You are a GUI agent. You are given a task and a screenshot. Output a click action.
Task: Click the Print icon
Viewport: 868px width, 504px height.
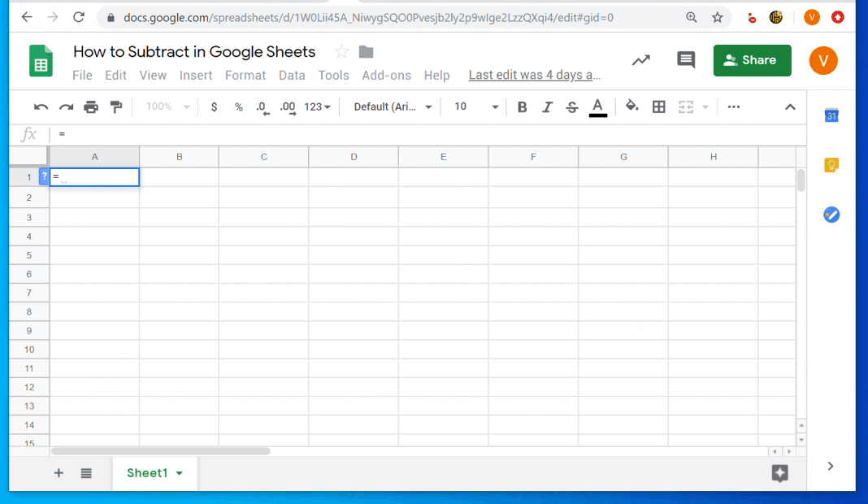[91, 106]
